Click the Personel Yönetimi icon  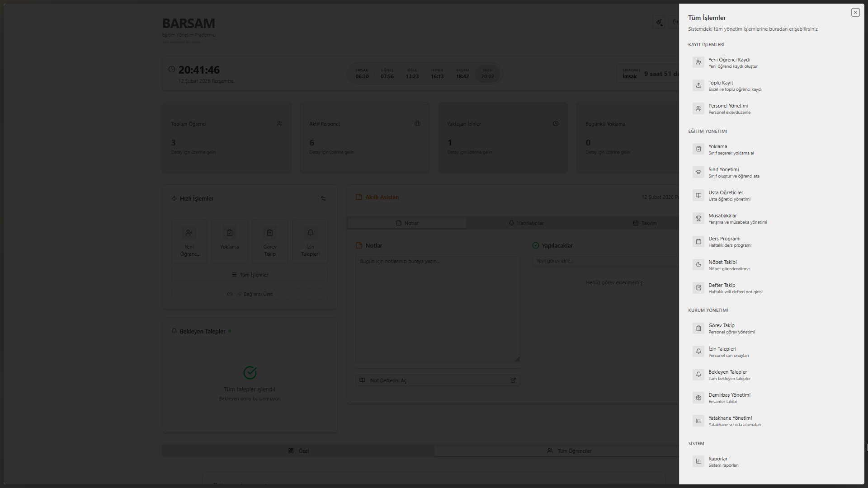pyautogui.click(x=698, y=108)
